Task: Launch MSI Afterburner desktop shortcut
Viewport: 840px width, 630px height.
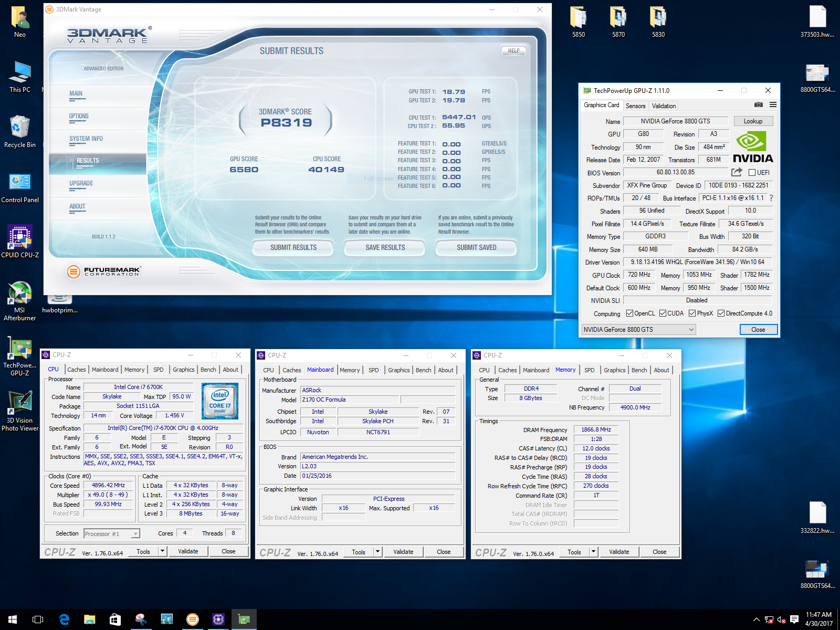Action: point(20,301)
